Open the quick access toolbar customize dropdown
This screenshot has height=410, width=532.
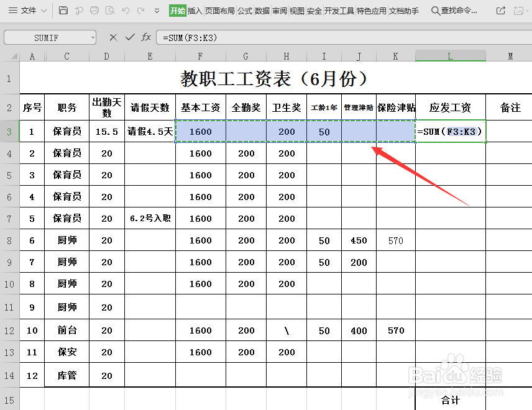coord(157,10)
